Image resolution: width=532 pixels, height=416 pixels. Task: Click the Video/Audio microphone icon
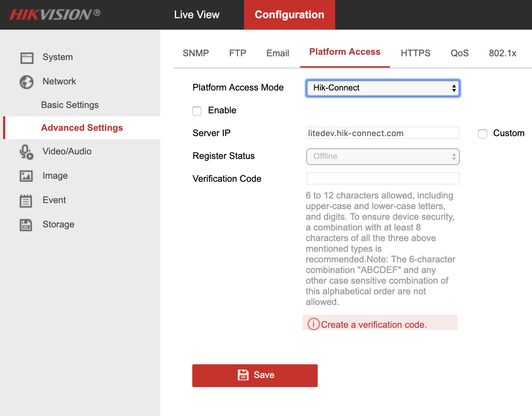pyautogui.click(x=27, y=152)
